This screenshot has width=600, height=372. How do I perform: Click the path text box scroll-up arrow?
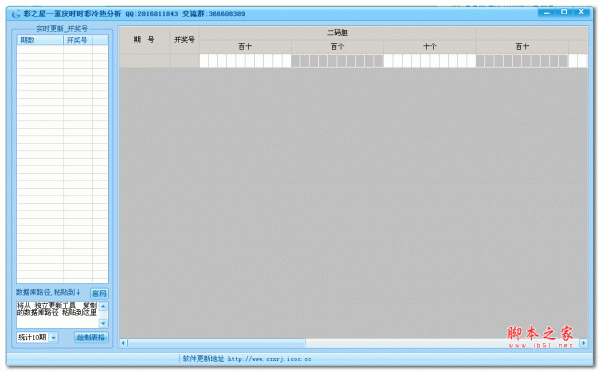click(x=103, y=306)
